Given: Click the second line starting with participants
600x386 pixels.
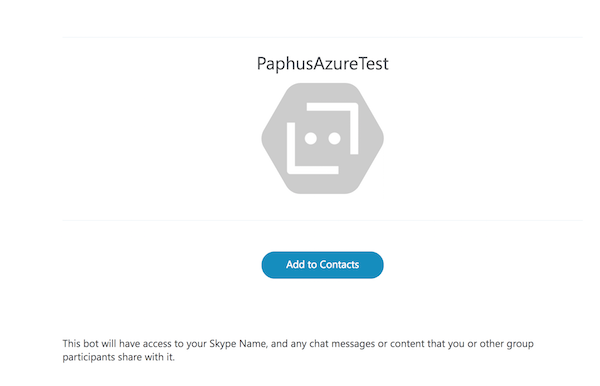Looking at the screenshot, I should (x=119, y=357).
